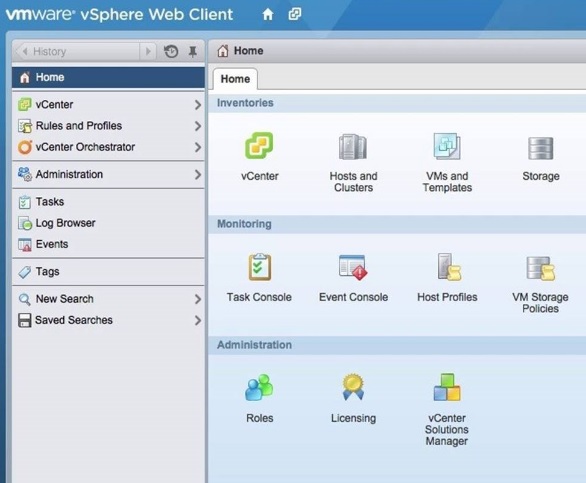
Task: Open the recent history clock icon
Action: tap(171, 51)
